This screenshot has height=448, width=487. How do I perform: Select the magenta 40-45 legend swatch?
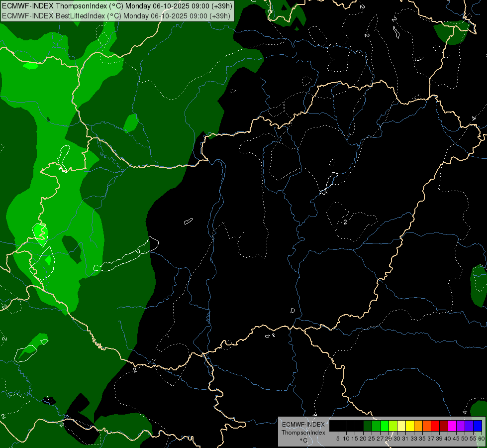coord(452,426)
